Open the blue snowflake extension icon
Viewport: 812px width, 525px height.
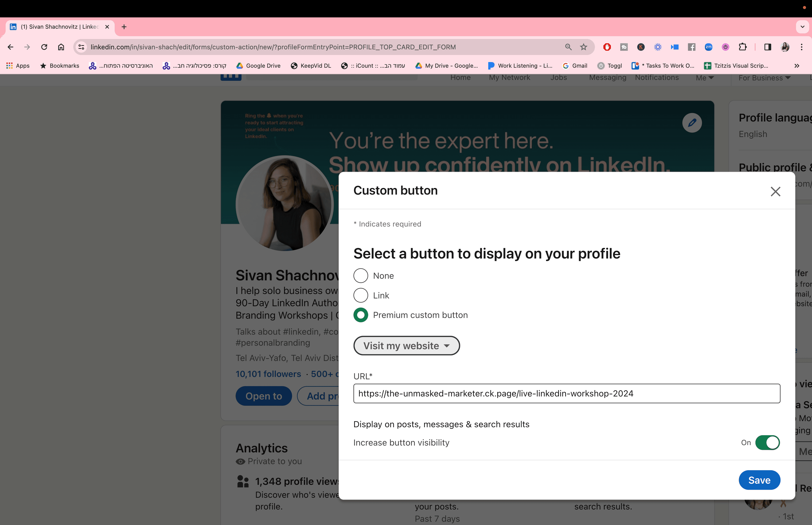pos(658,47)
